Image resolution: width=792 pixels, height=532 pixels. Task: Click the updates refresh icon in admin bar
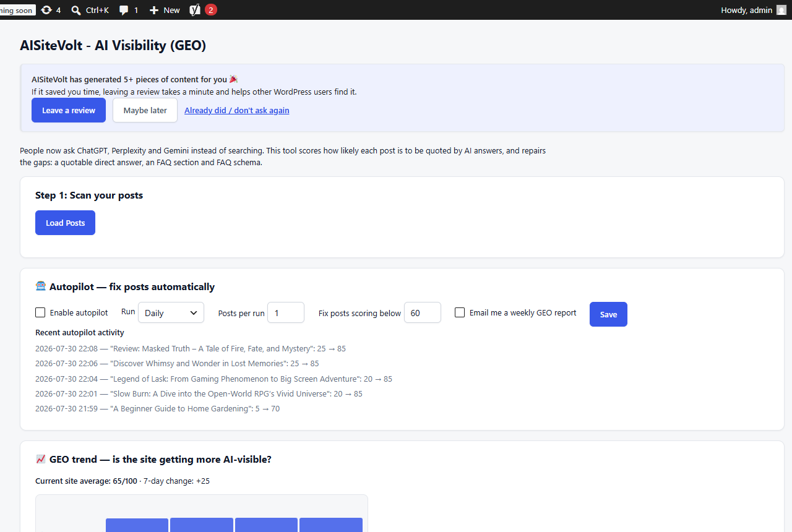click(x=46, y=10)
